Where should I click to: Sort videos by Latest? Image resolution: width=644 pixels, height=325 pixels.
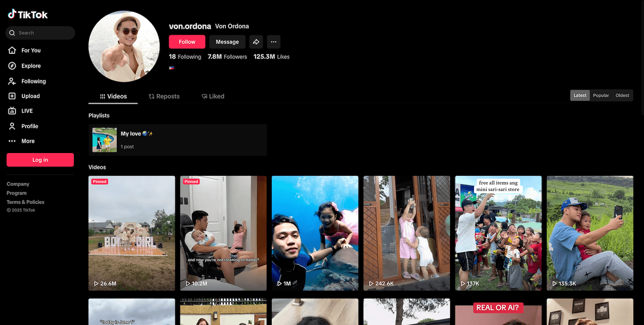(x=580, y=95)
